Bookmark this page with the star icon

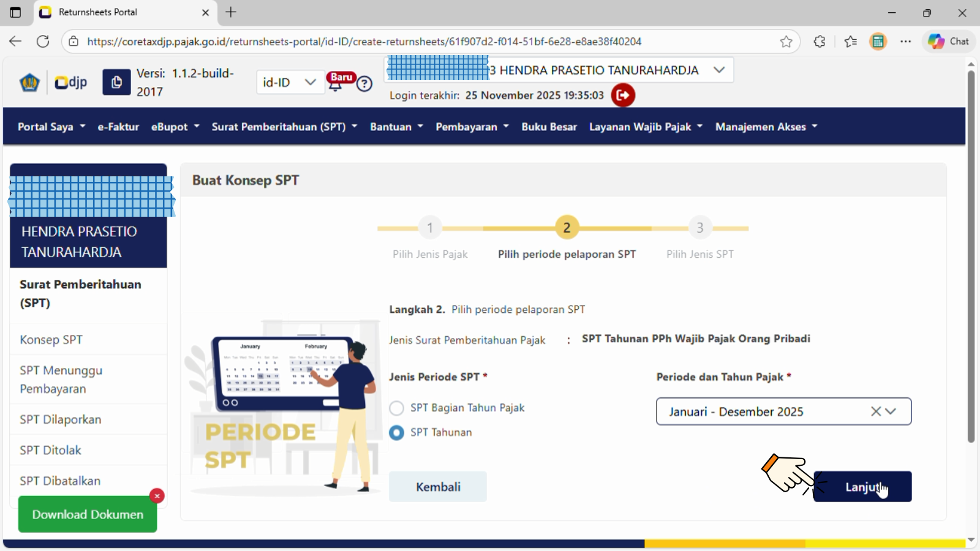point(786,42)
